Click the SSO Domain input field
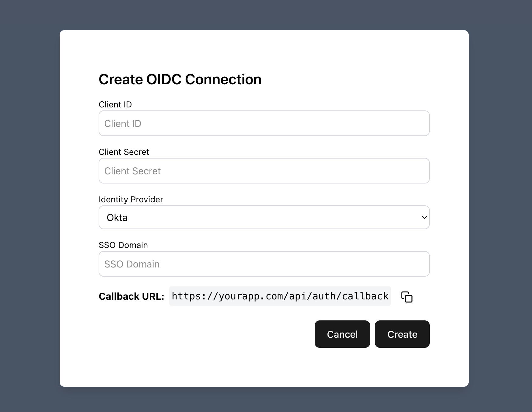Screen dimensions: 532x412 (x=264, y=264)
